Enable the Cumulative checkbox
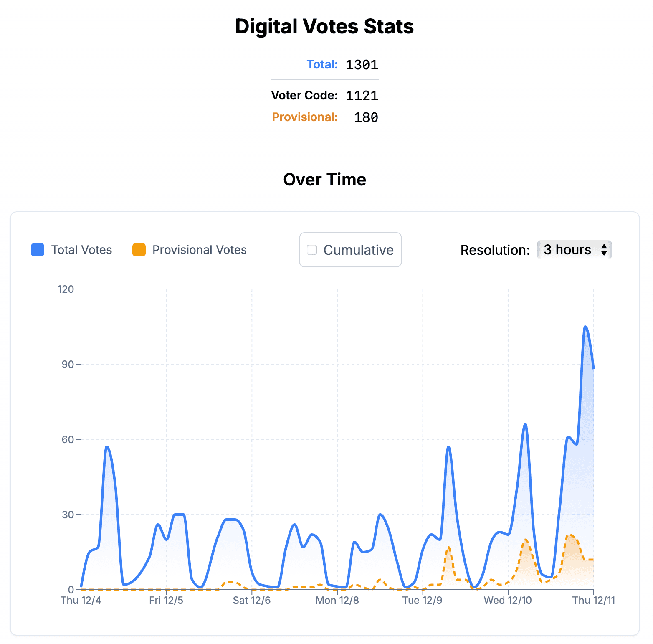Viewport: 653px width, 644px height. tap(312, 250)
